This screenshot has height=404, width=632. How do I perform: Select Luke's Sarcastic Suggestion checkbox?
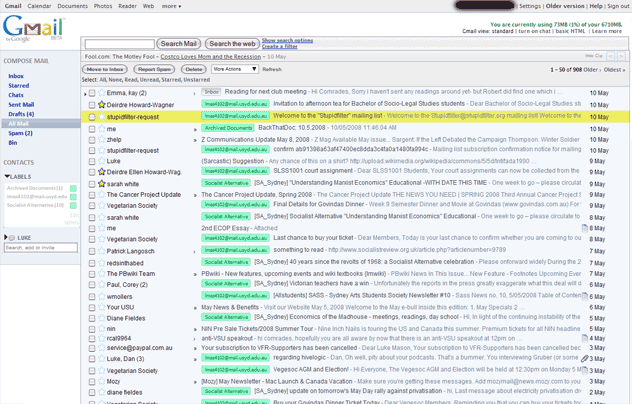[92, 161]
